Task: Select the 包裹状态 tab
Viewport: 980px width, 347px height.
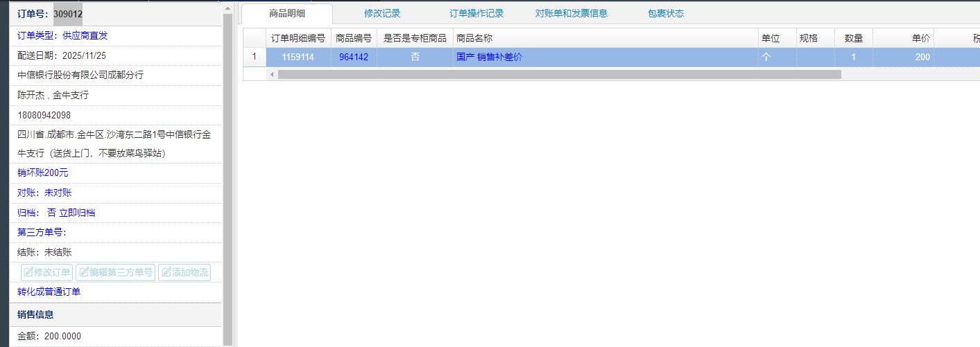Action: click(665, 13)
